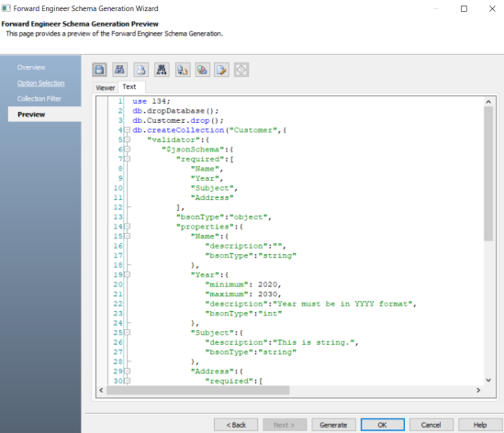This screenshot has height=433, width=504.
Task: Click the wizard app icon in title bar
Action: 6,8
